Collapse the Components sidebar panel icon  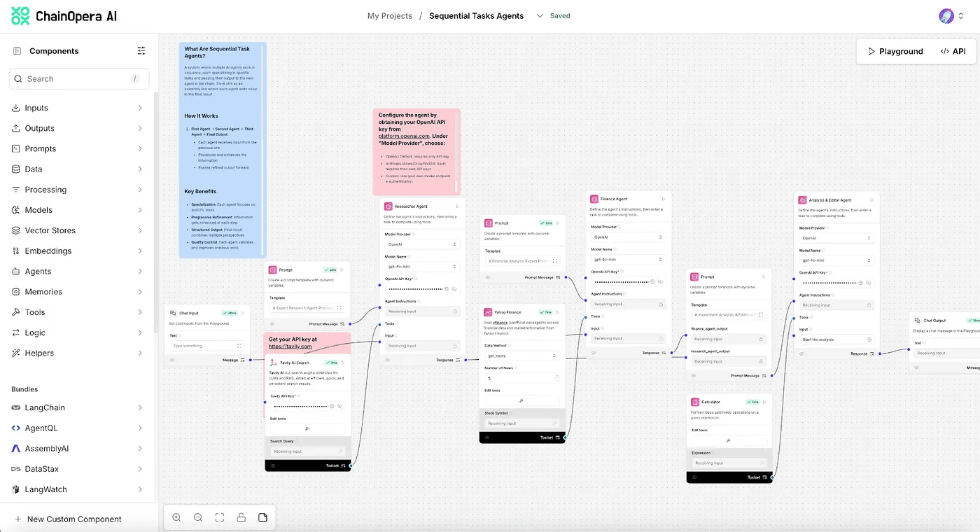[x=17, y=51]
